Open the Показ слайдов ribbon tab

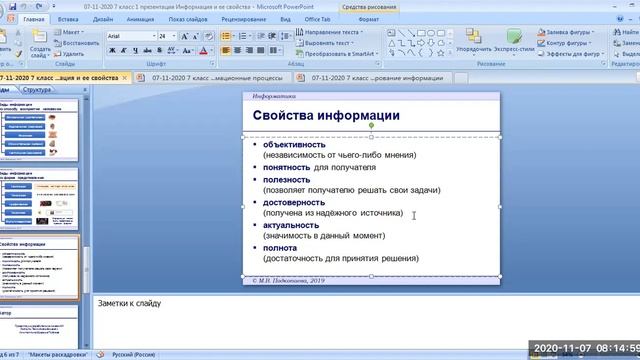[x=188, y=19]
